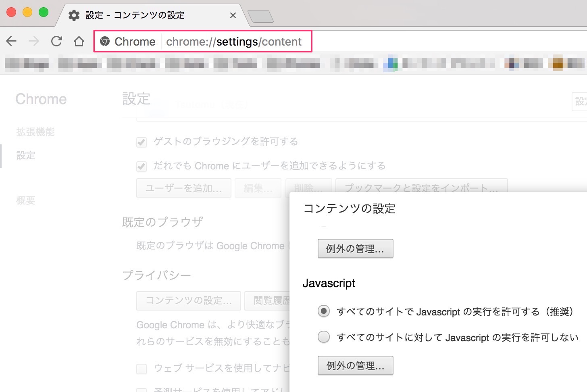587x392 pixels.
Task: Click ユーザーを追加... button
Action: [x=183, y=188]
